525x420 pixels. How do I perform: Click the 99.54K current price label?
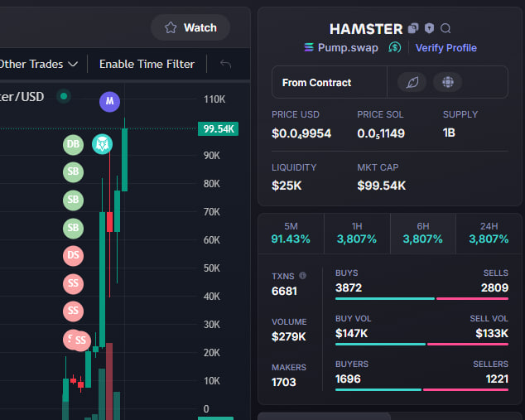coord(218,129)
